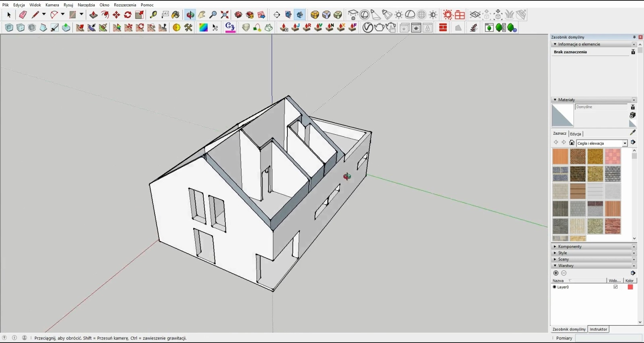Click the material eyedropper sample icon
644x343 pixels.
632,132
